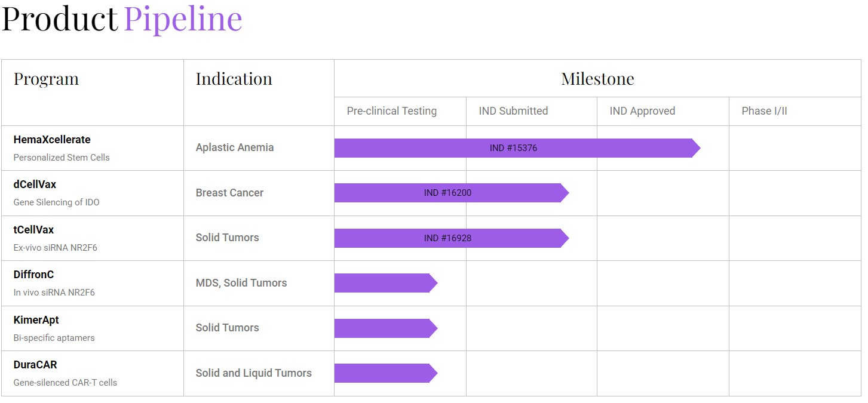The image size is (868, 403).
Task: Select the dCellVax program name
Action: (35, 184)
